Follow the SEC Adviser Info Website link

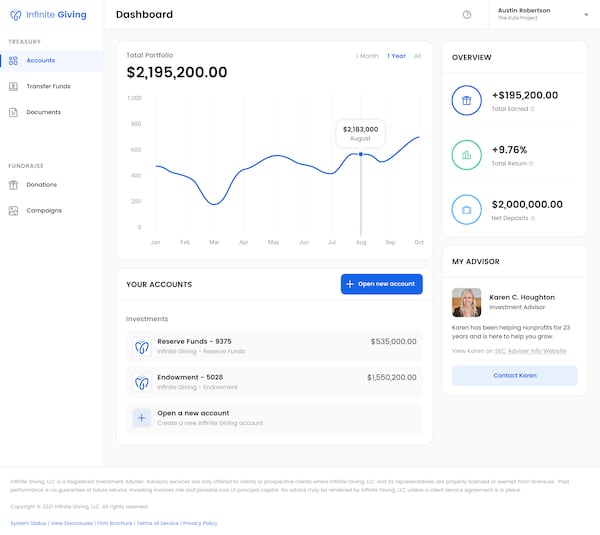coord(530,351)
